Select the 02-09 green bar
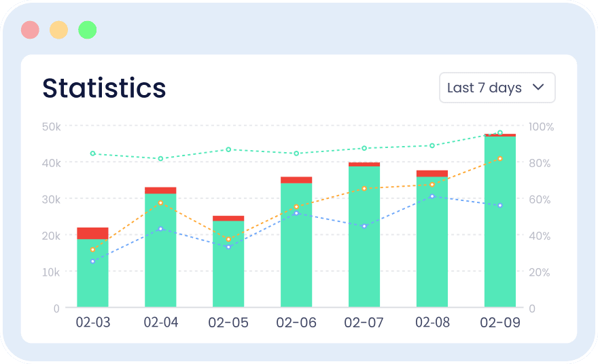598x364 pixels. [x=500, y=221]
